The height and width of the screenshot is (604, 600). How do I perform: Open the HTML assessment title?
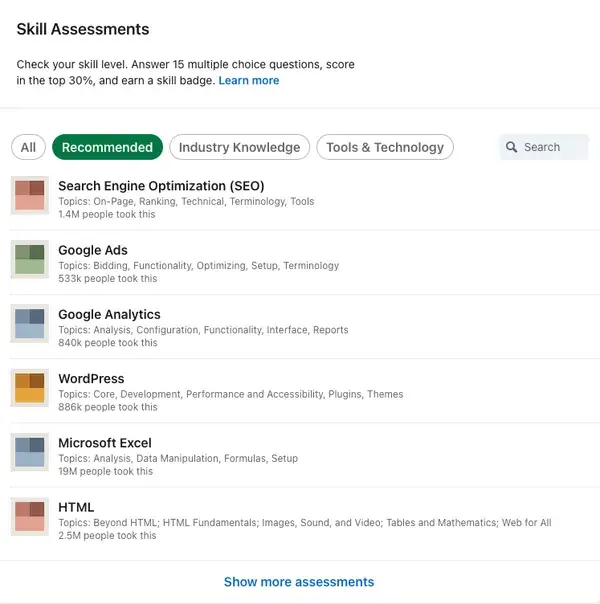pyautogui.click(x=76, y=507)
